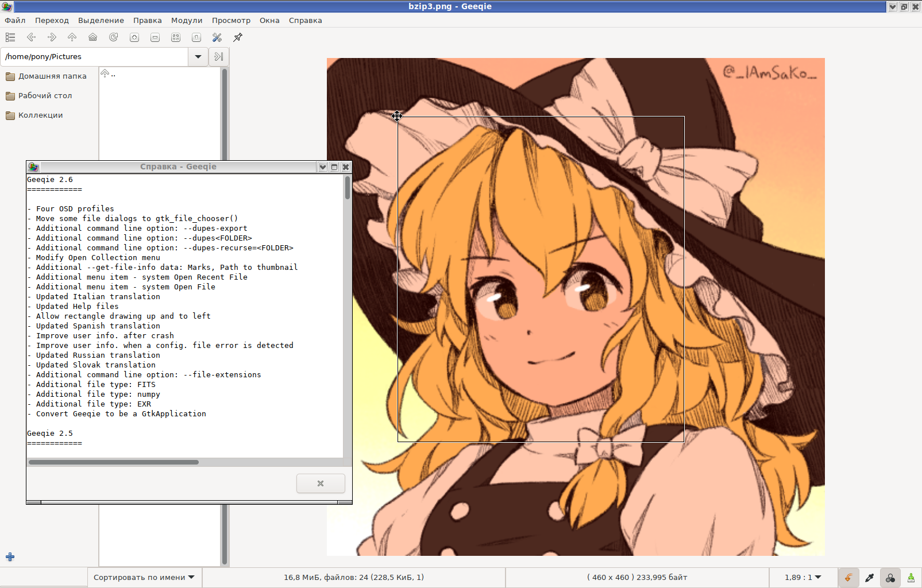Open the Модули menu

187,21
